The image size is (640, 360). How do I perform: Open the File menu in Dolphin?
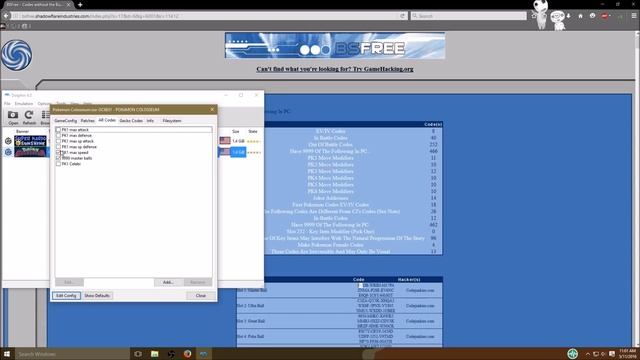coord(7,104)
